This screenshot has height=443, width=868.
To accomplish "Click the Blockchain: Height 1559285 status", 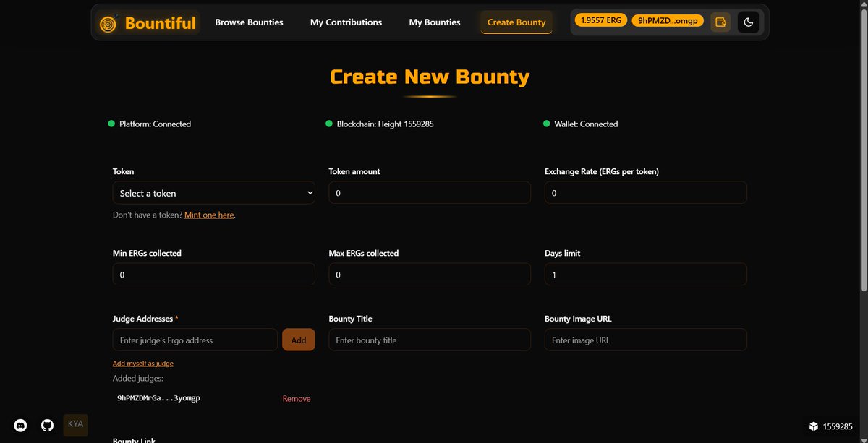I will (x=380, y=124).
